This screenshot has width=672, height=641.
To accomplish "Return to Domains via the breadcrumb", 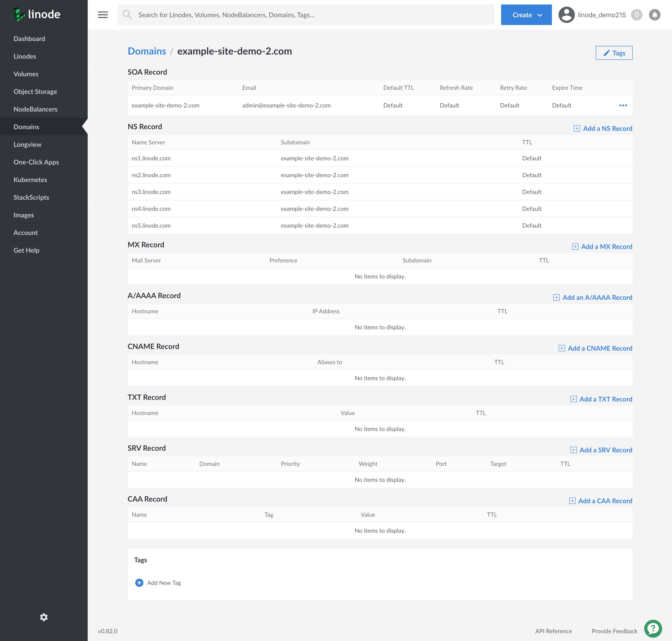I will click(147, 51).
